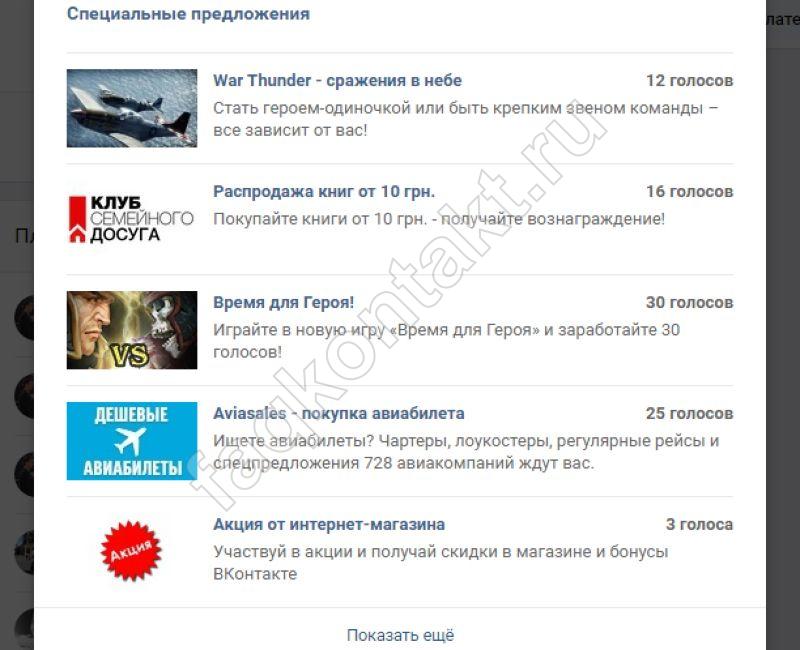Image resolution: width=800 pixels, height=650 pixels.
Task: Click the 25 голосов reward label
Action: [689, 413]
